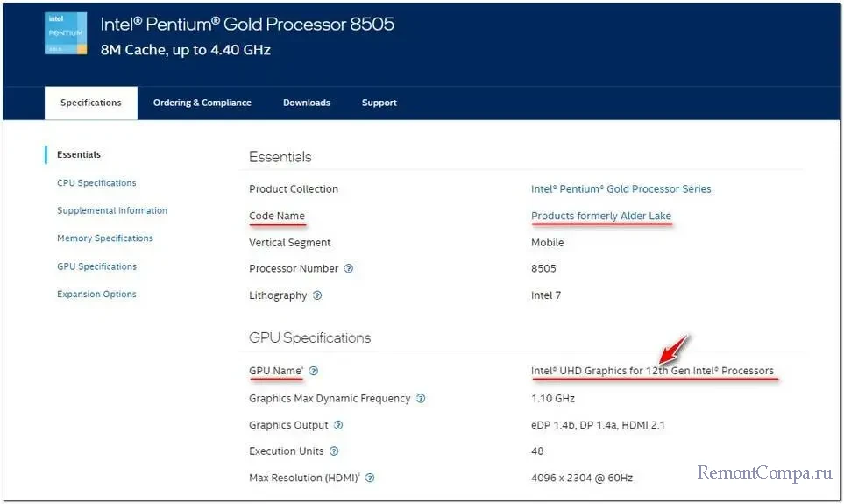Click help icon beside Graphics Output
This screenshot has height=504, width=844.
(x=338, y=425)
